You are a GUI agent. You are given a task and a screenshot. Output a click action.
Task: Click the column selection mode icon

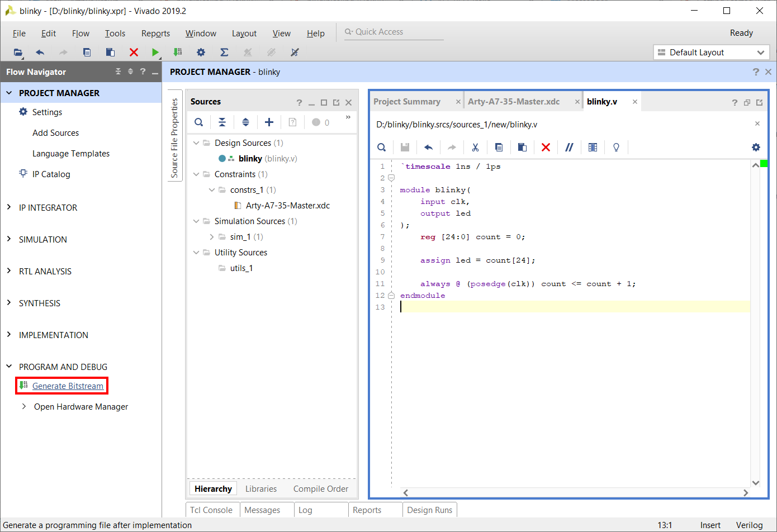point(593,148)
